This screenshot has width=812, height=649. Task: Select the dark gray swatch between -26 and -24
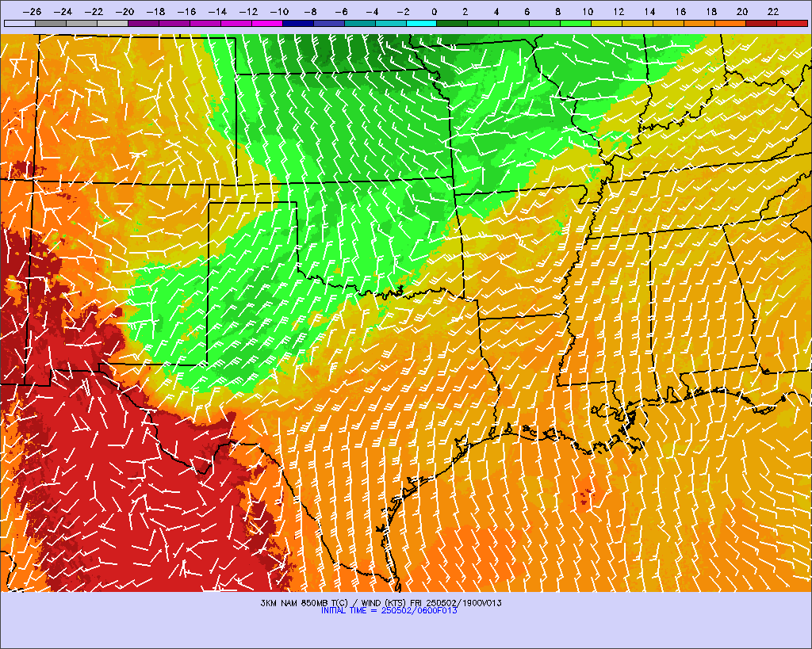click(50, 23)
